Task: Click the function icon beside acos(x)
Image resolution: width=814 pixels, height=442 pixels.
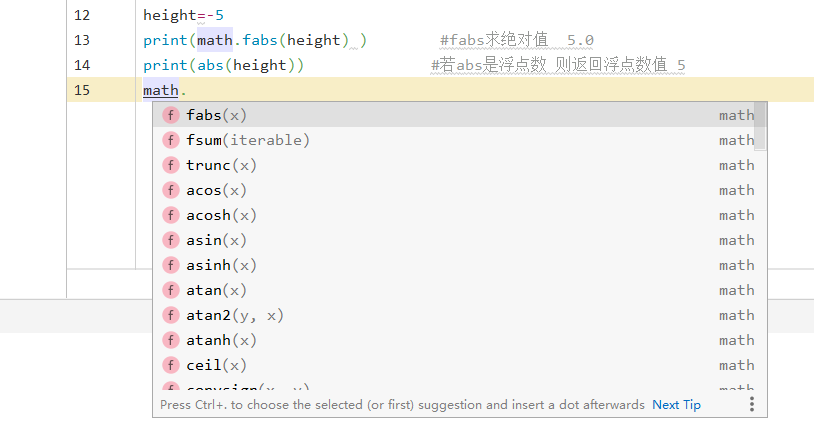Action: [x=171, y=190]
